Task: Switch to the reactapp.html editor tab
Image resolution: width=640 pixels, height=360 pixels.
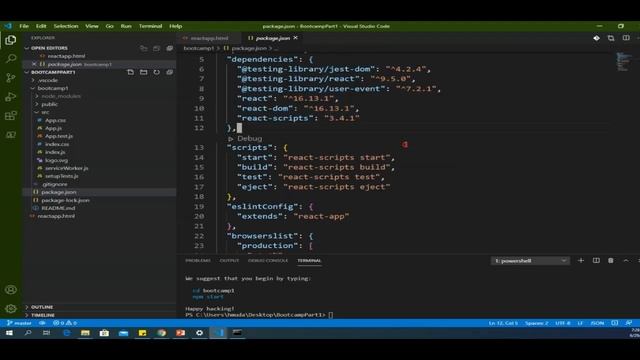Action: click(209, 38)
